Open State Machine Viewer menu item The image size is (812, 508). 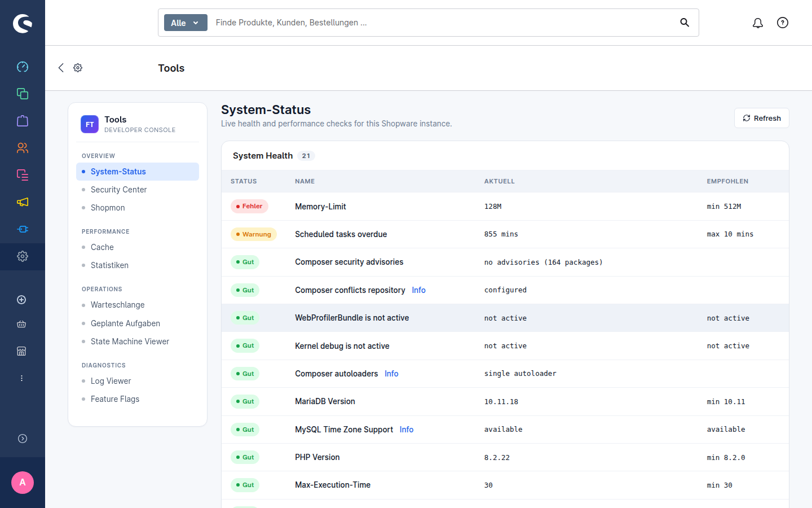pyautogui.click(x=138, y=341)
